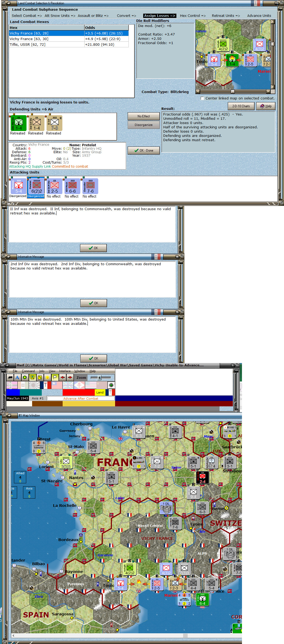Select attacking Chevalier 7-6 unit
The height and width of the screenshot is (644, 284).
(x=90, y=186)
